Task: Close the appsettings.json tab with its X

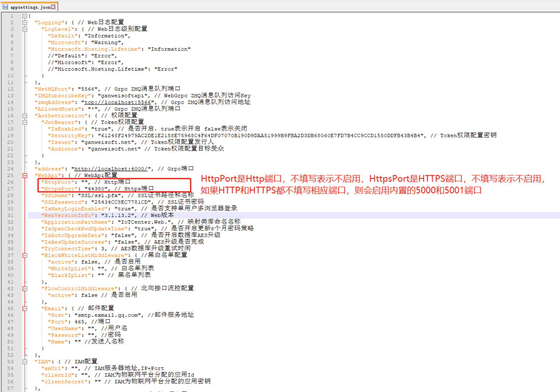Action: click(53, 7)
